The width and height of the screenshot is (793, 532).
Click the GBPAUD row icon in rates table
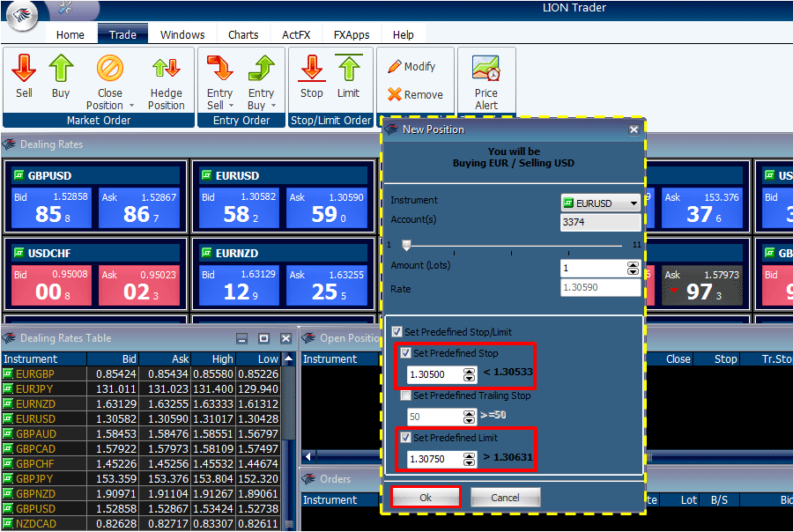click(8, 434)
